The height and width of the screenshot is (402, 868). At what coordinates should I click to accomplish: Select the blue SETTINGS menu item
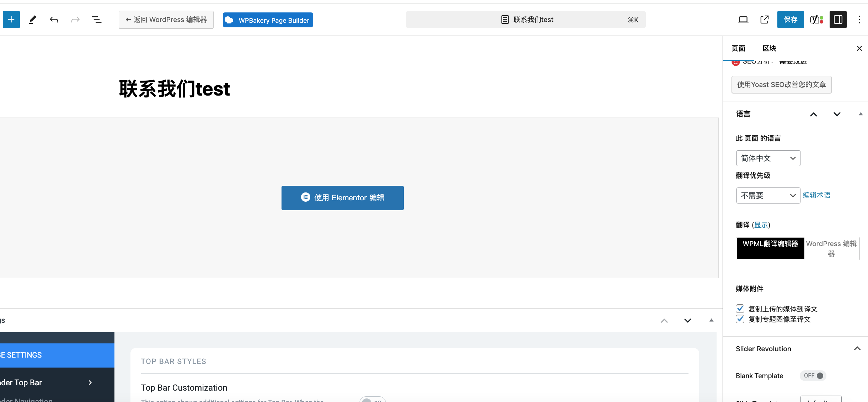(x=57, y=355)
